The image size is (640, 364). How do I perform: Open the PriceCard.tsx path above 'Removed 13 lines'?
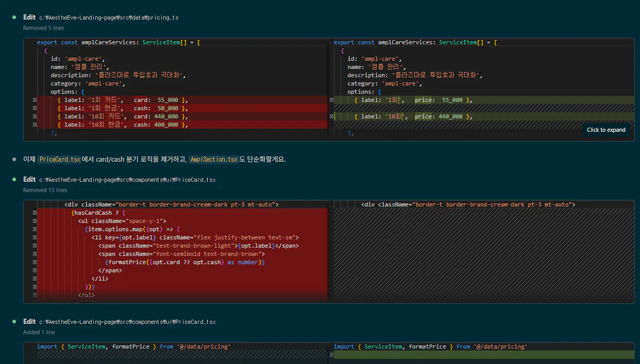coord(127,180)
